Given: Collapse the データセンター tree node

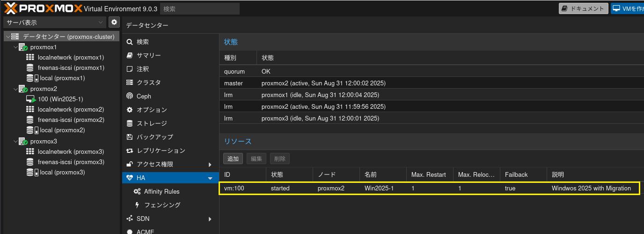Looking at the screenshot, I should [7, 37].
